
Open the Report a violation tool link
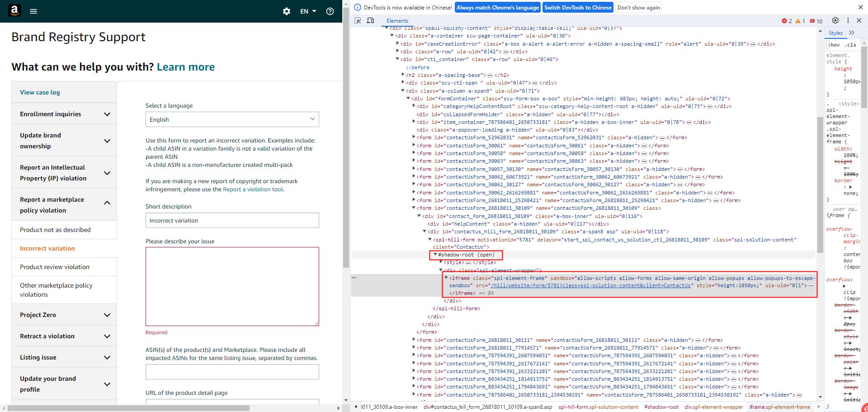[x=253, y=189]
